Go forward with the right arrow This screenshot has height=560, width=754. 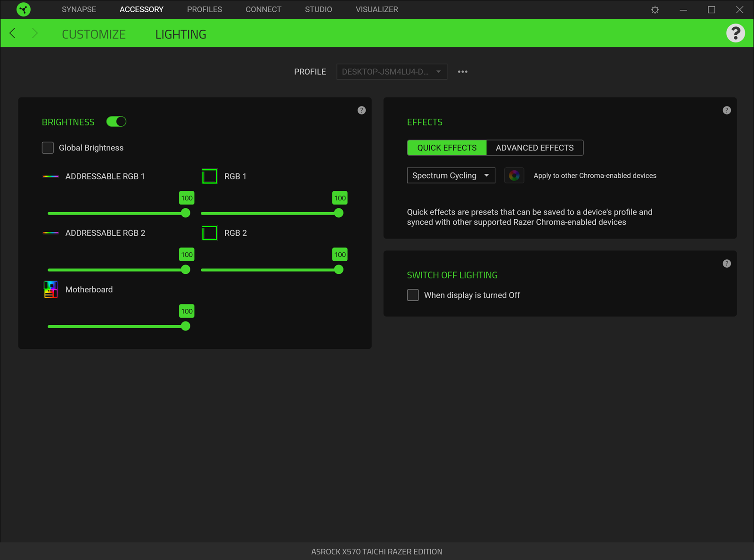[x=34, y=33]
